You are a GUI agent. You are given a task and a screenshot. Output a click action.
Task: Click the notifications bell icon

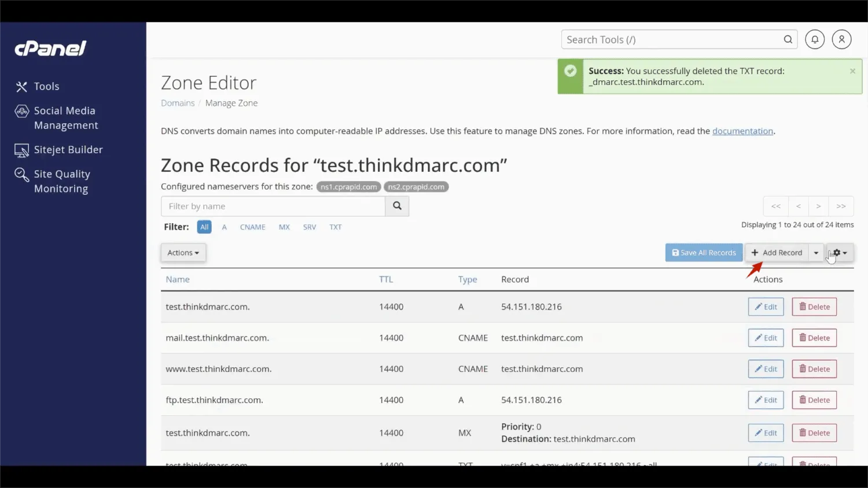[815, 39]
